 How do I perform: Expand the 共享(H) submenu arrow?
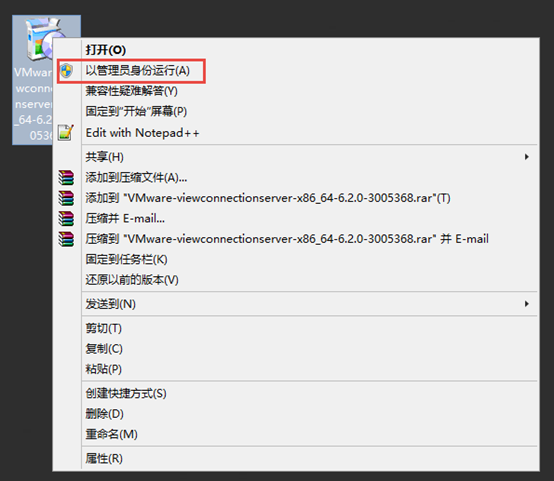(527, 157)
